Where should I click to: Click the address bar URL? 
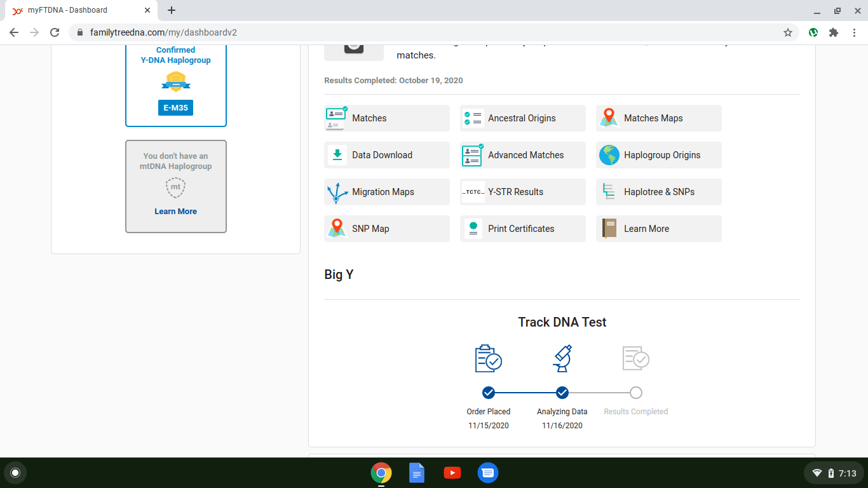164,32
